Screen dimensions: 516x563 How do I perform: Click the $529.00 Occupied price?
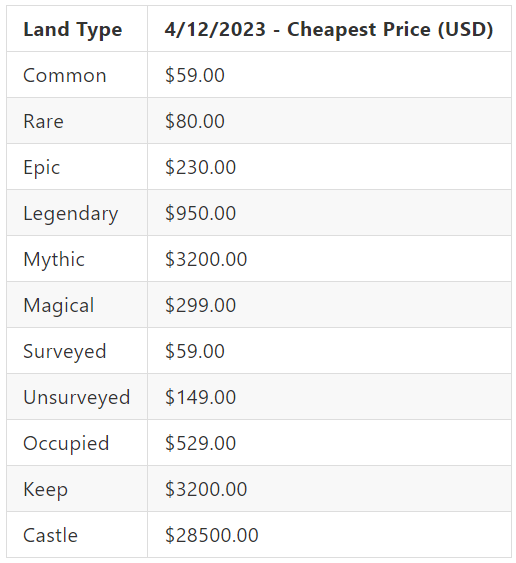point(200,443)
